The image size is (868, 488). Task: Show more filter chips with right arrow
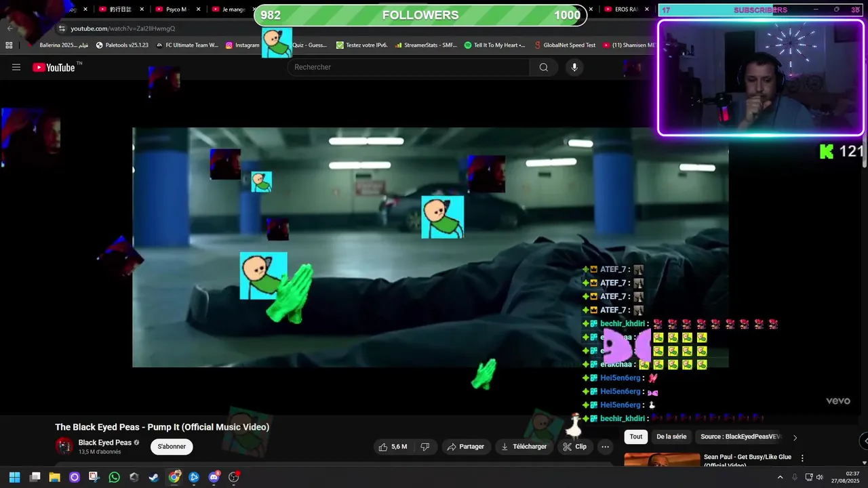click(x=795, y=438)
